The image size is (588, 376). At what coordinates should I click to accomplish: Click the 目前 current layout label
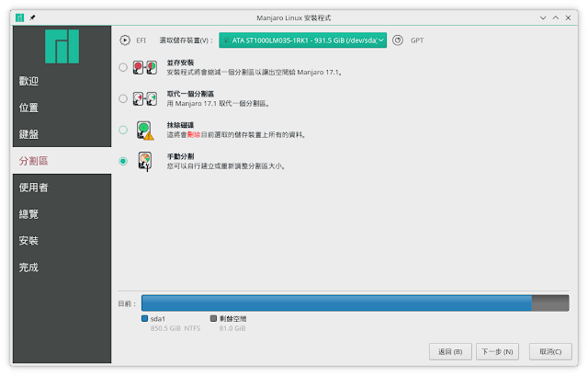point(127,303)
